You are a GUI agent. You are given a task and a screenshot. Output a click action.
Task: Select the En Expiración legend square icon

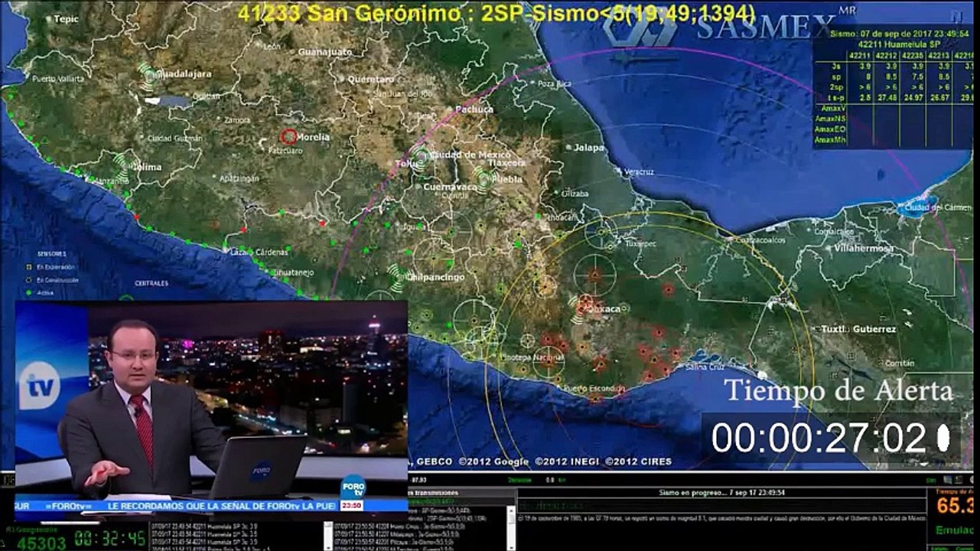click(28, 266)
